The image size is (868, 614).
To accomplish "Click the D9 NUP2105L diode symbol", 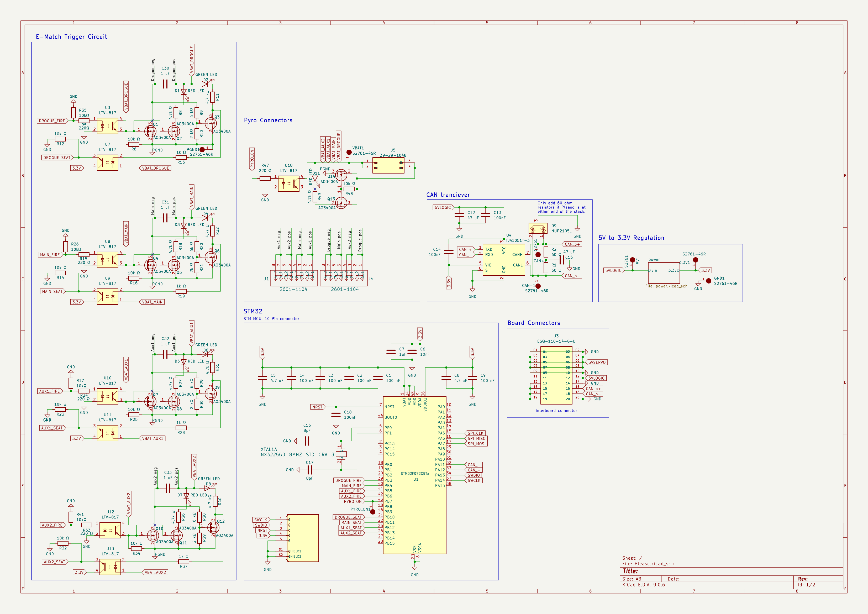I will click(x=538, y=228).
